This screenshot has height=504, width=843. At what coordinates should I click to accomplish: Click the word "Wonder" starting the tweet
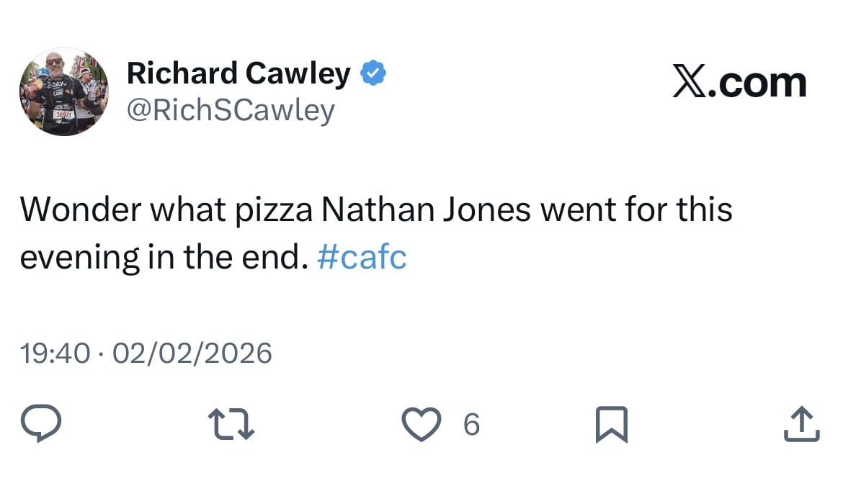79,210
